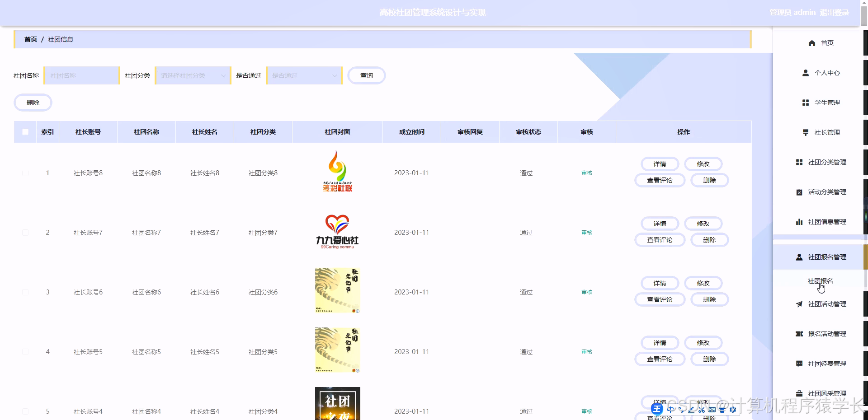The height and width of the screenshot is (420, 868).
Task: Check the checkbox for row 社长账号4
Action: tap(25, 411)
